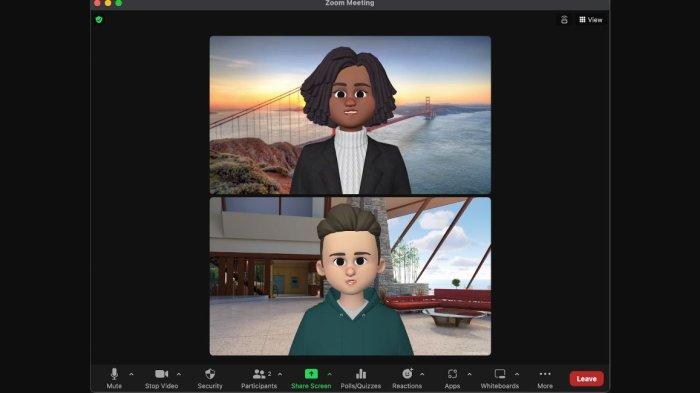Open the Reactions emoji menu

(407, 378)
